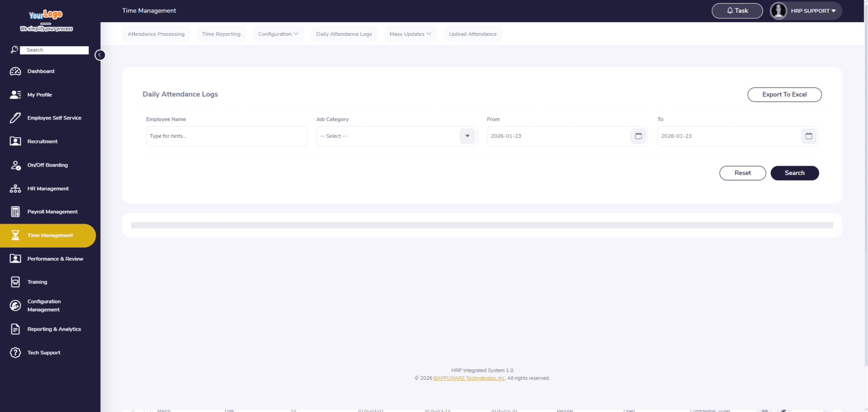Open the To date calendar picker
This screenshot has width=868, height=412.
tap(808, 136)
